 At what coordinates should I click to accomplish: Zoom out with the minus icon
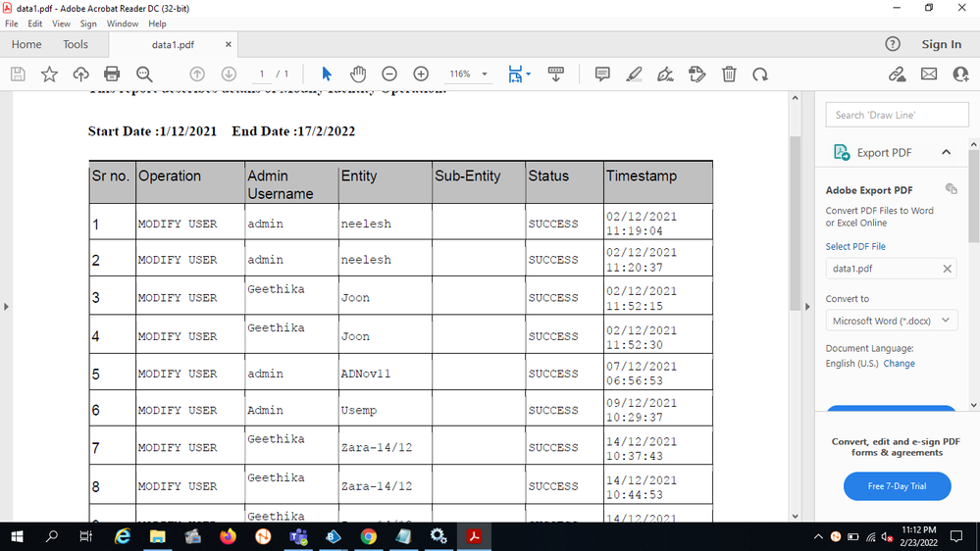(x=389, y=75)
